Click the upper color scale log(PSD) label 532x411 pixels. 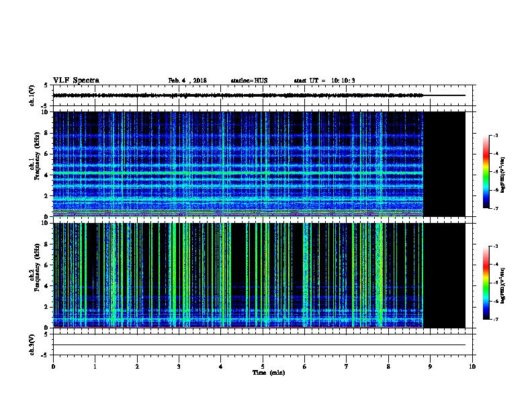point(503,175)
